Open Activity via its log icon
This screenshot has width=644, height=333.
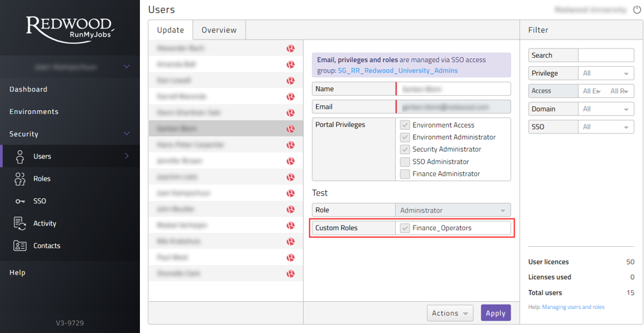pos(19,224)
